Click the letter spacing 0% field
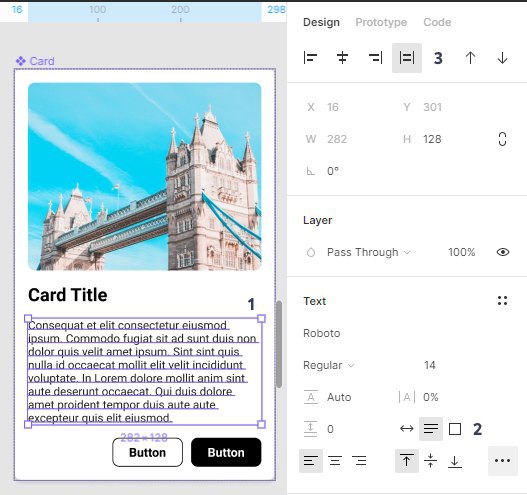 coord(431,397)
